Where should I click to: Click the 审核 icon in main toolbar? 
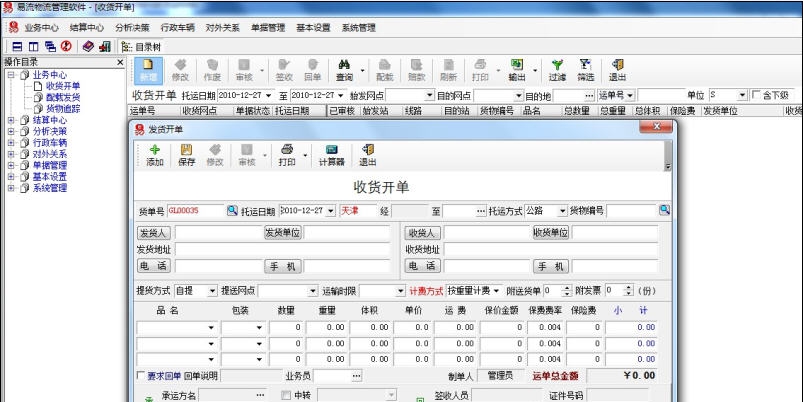click(x=244, y=65)
